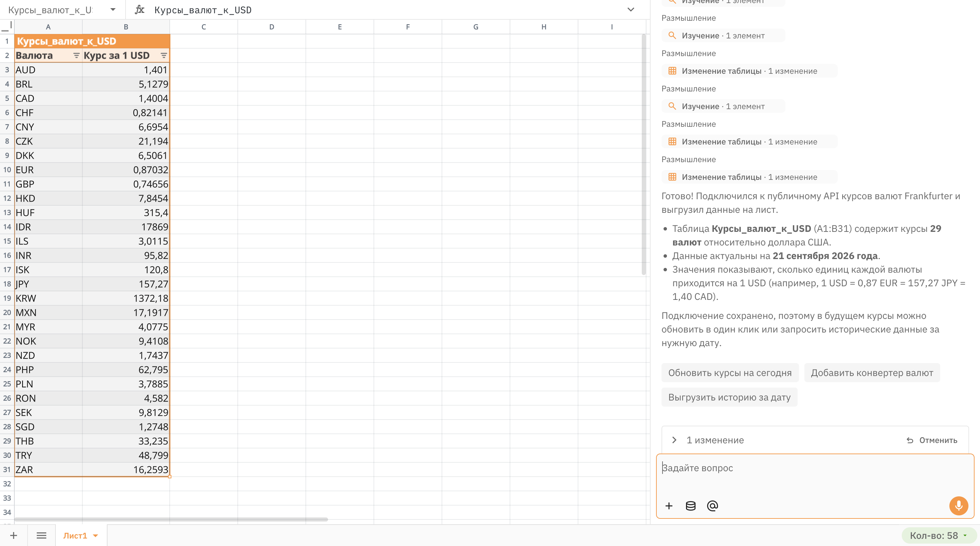This screenshot has width=980, height=546.
Task: Open filter menu for Валюта column
Action: point(76,55)
